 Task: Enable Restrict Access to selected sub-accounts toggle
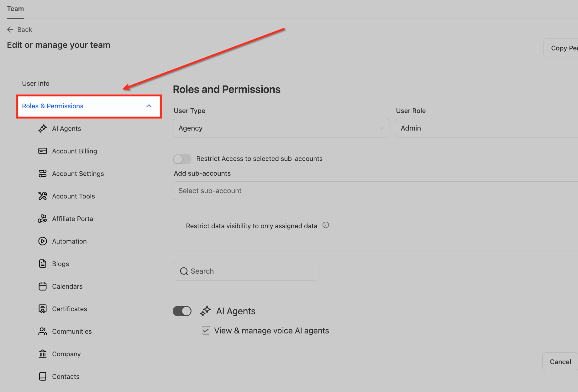point(182,159)
